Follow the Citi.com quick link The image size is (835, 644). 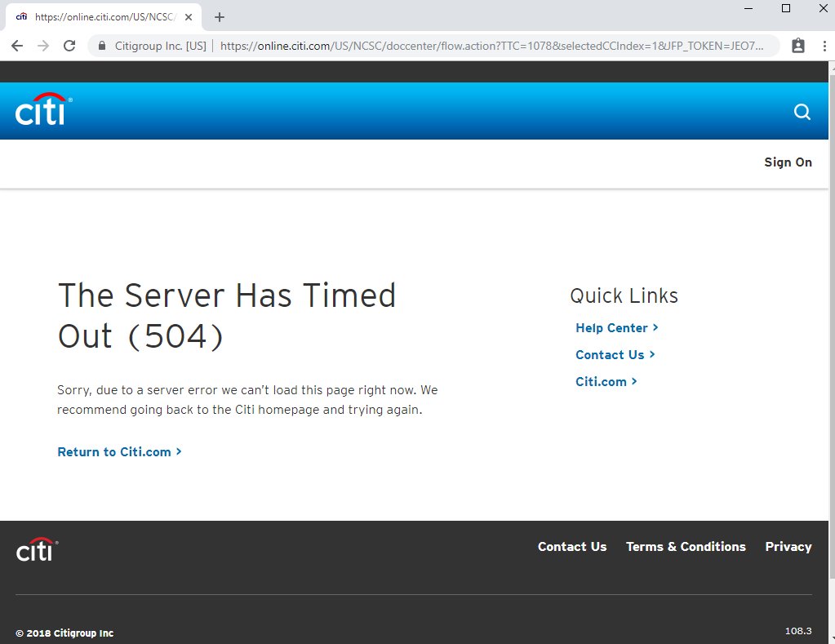[x=606, y=382]
